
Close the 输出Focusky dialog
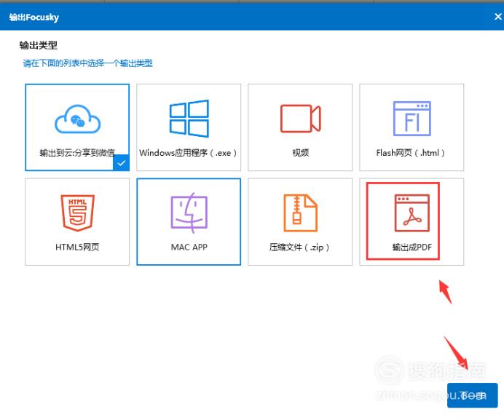coord(498,17)
